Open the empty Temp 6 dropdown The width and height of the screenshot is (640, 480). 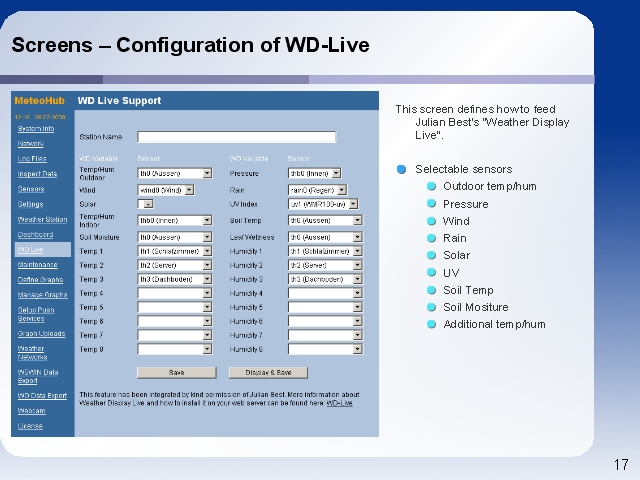point(174,321)
